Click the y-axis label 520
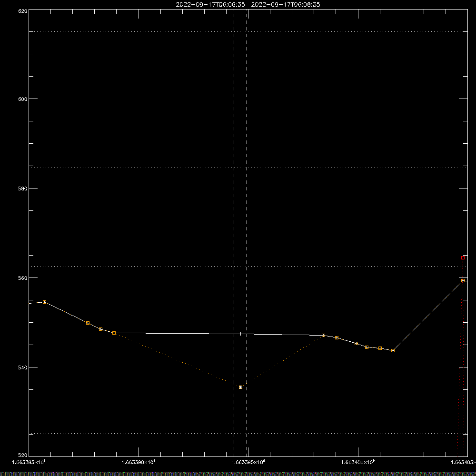476x476 pixels. click(23, 456)
